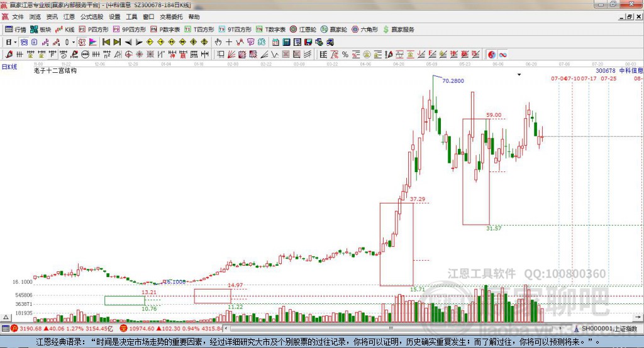The height and width of the screenshot is (348, 644).
Task: Open the 江恩 menu
Action: (x=69, y=17)
